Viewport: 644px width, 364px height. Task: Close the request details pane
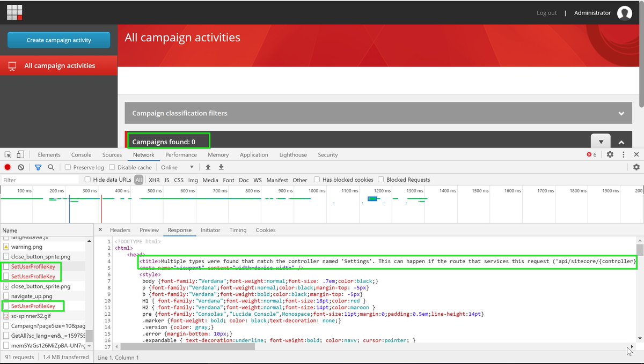[x=100, y=229]
